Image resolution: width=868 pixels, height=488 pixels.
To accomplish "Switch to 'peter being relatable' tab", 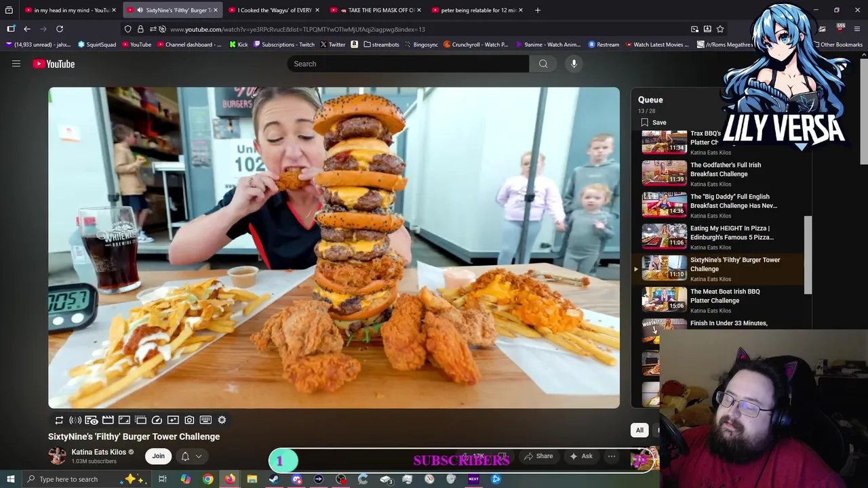I will [477, 10].
